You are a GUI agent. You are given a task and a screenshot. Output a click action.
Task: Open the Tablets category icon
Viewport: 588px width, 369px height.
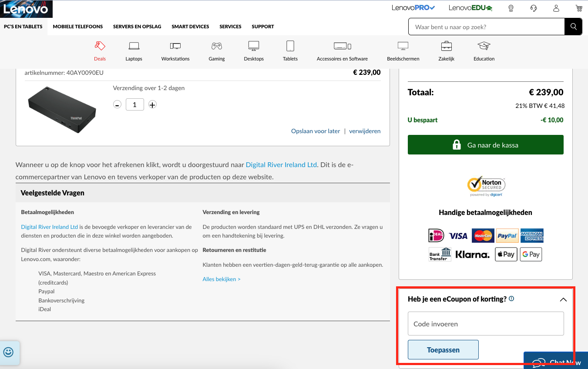290,46
